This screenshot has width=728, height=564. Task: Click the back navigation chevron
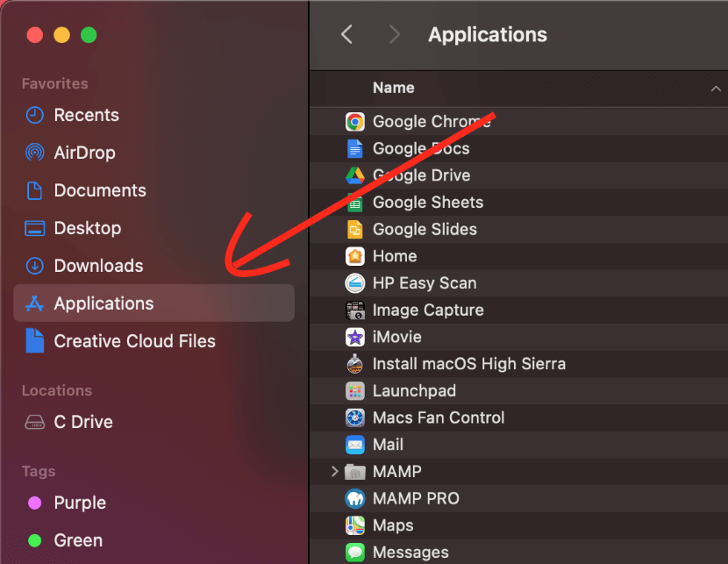[346, 34]
